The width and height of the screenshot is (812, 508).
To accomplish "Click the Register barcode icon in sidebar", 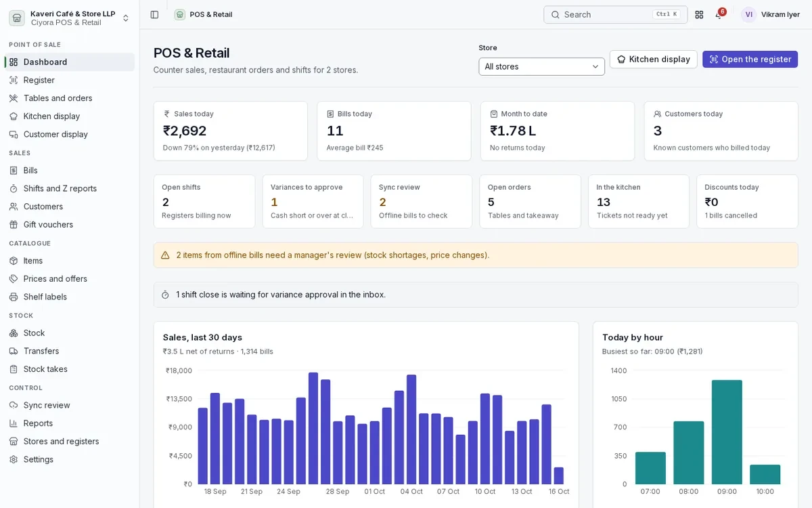I will pyautogui.click(x=14, y=80).
